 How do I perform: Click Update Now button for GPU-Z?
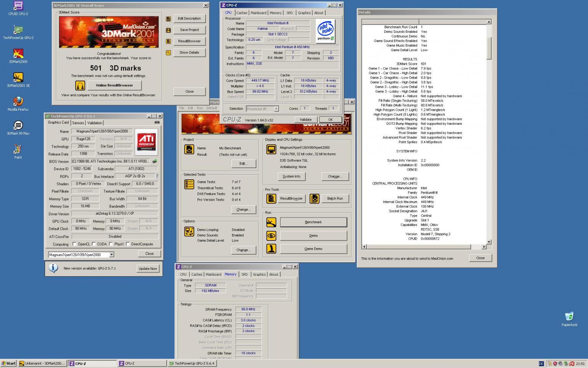[148, 269]
